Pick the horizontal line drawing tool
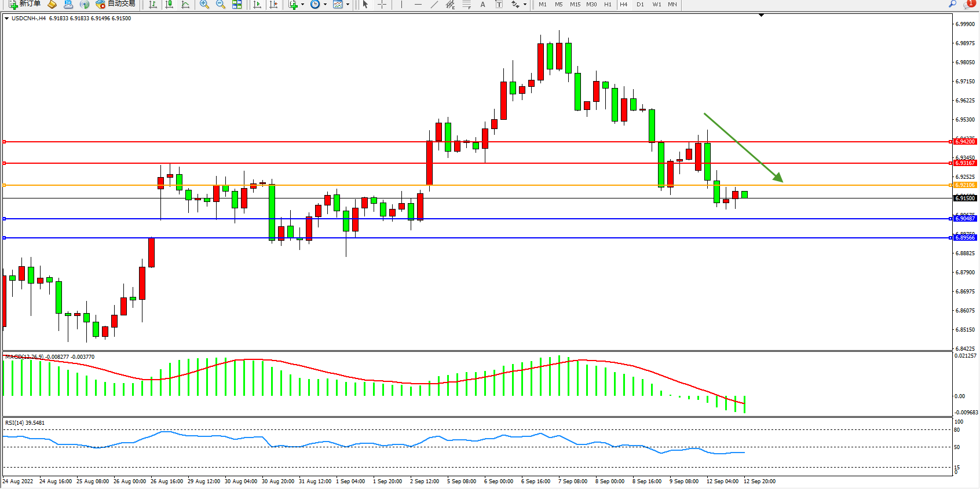The image size is (980, 489). point(418,4)
